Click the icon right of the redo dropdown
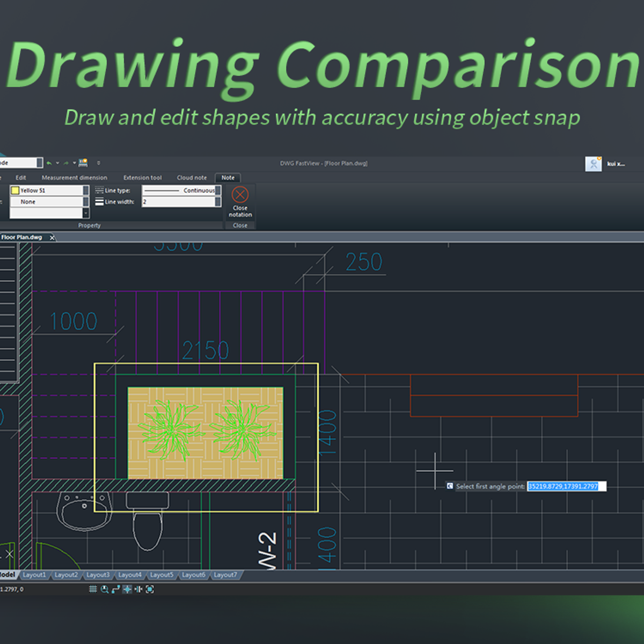This screenshot has height=644, width=644. (x=83, y=163)
